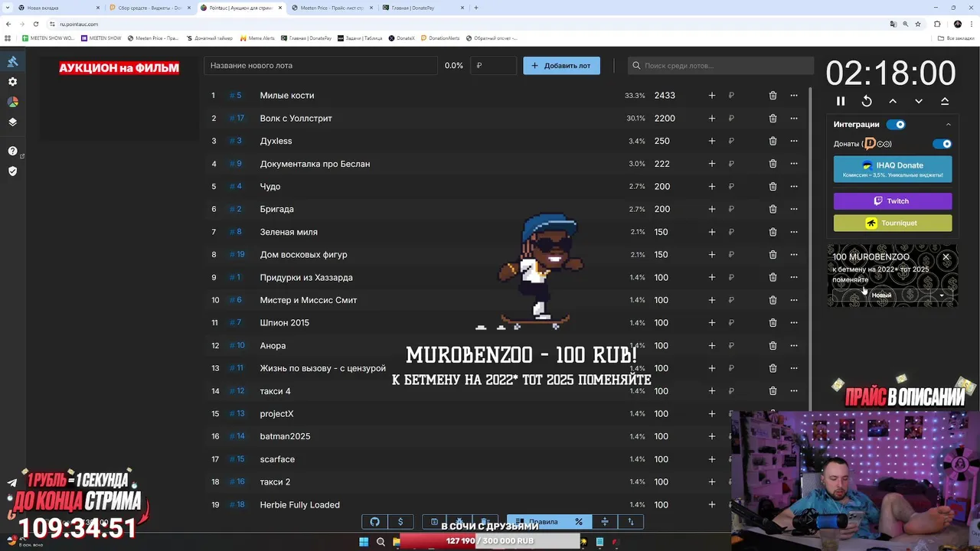Connect the Twitch integration
The width and height of the screenshot is (980, 551).
(893, 201)
